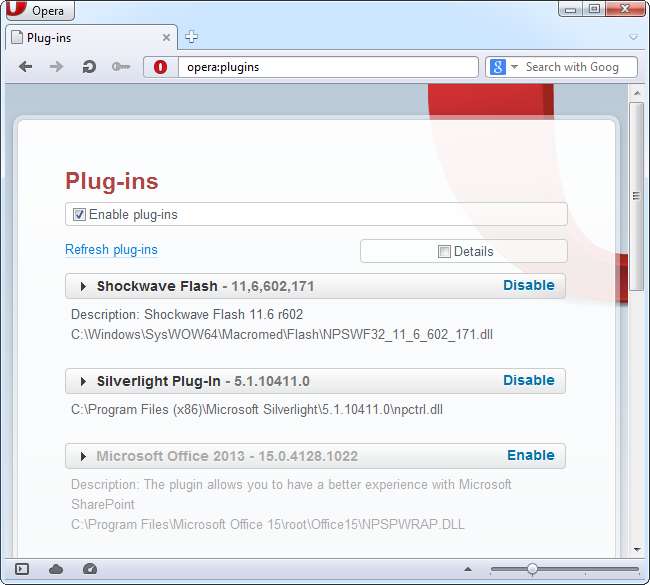The height and width of the screenshot is (585, 650).
Task: Go back with the back arrow
Action: tap(26, 67)
